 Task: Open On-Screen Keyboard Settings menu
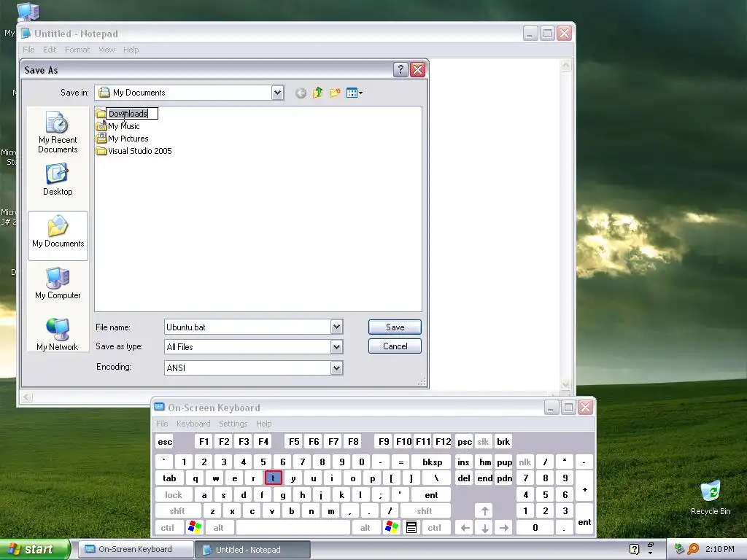coord(233,424)
